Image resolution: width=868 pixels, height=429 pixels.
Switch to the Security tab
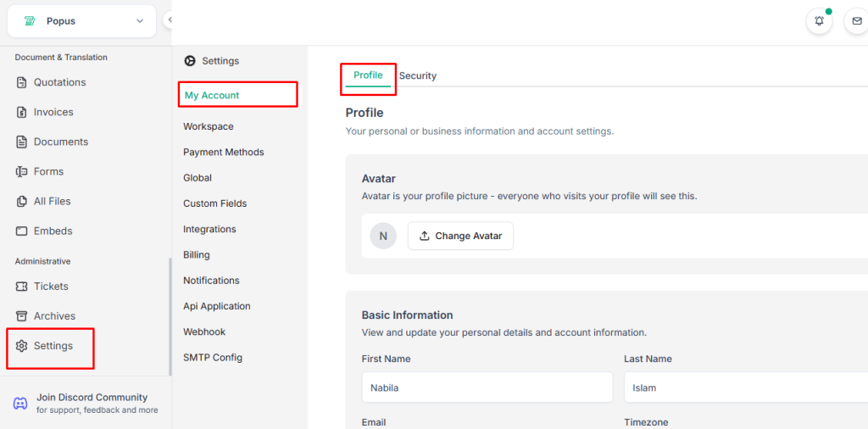418,76
